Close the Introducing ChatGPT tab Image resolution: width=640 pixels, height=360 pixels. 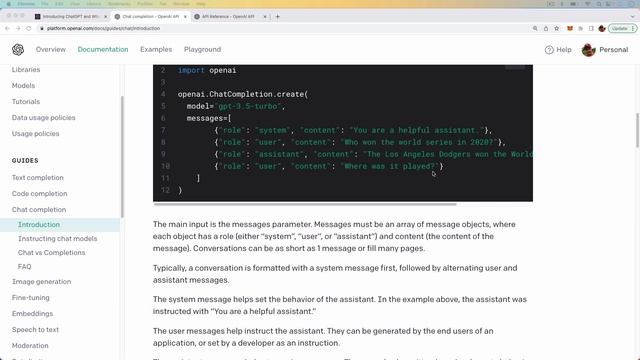pyautogui.click(x=105, y=17)
